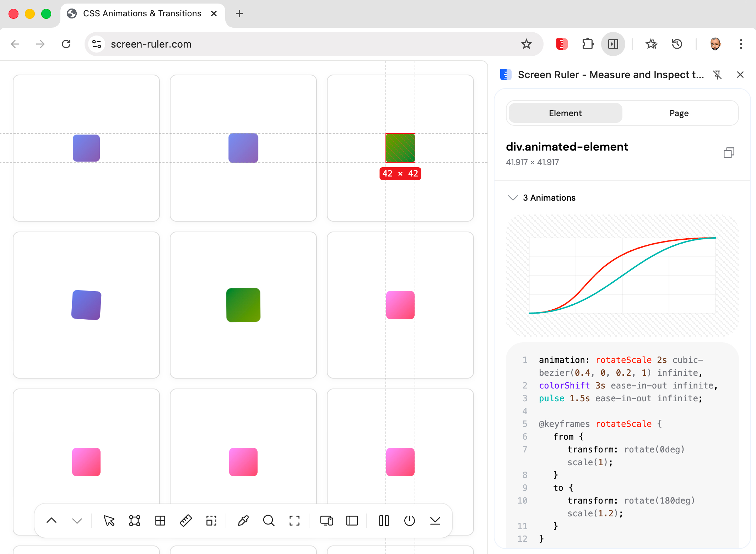Collapse the 3 Animations section
This screenshot has height=554, width=756.
(513, 197)
